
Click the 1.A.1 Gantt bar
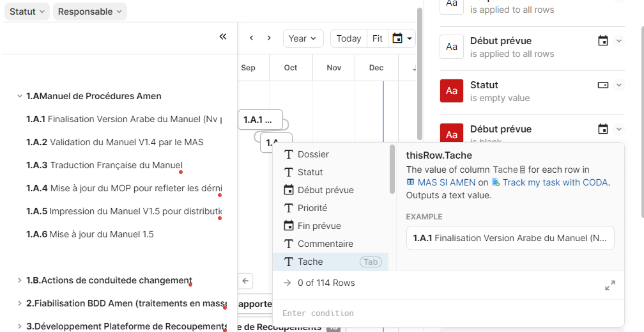pos(261,120)
